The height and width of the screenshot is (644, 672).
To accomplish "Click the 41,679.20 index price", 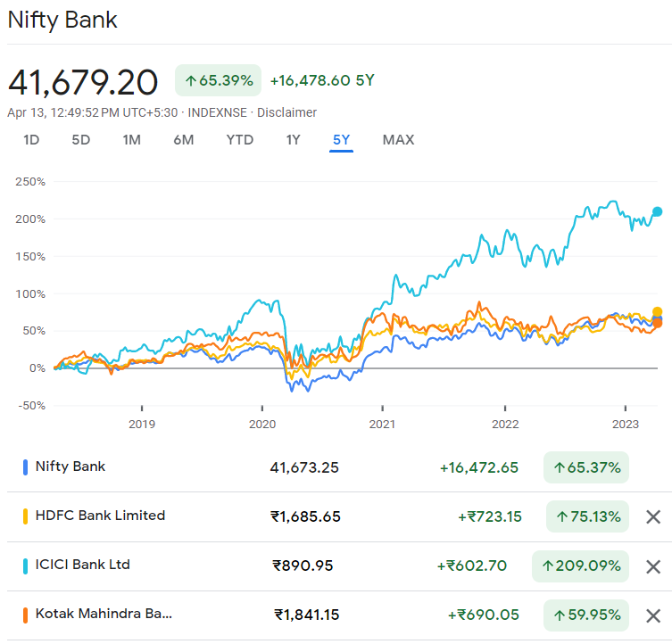I will [83, 82].
